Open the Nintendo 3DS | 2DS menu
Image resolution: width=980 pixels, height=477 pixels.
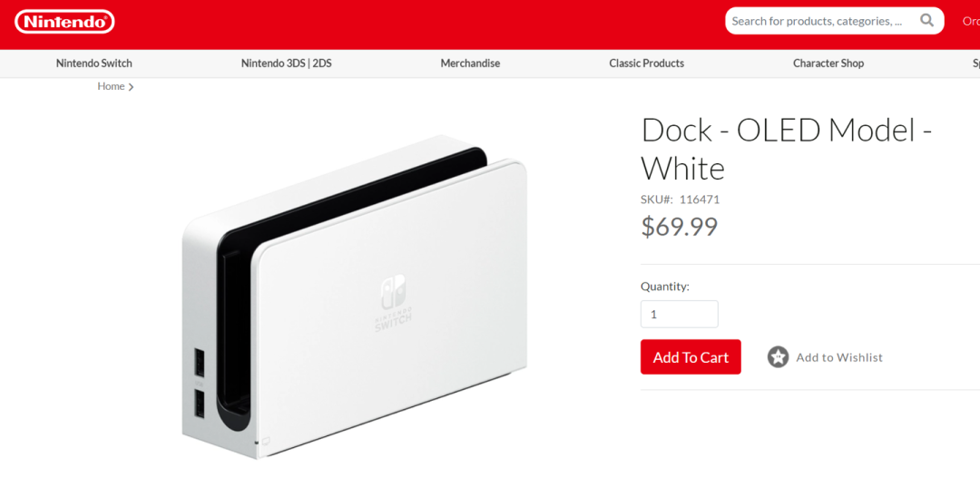click(286, 63)
